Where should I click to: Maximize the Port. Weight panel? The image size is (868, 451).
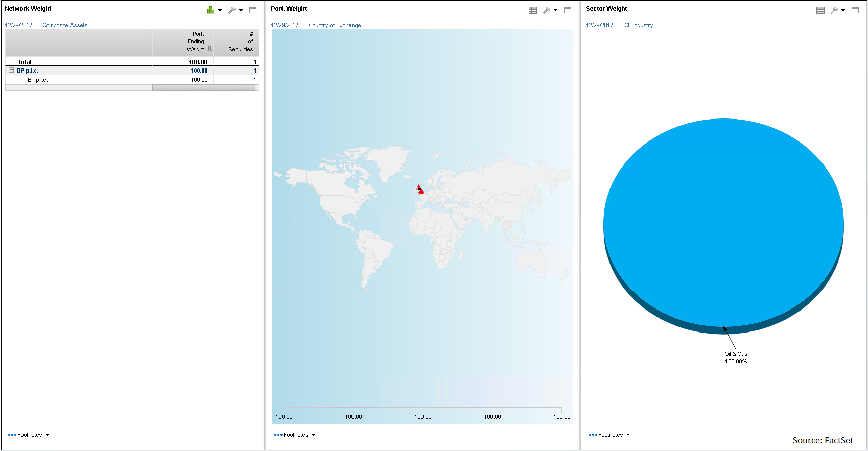click(x=568, y=10)
